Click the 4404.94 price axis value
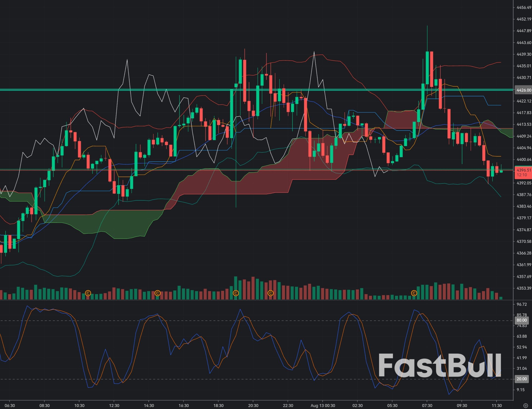The image size is (532, 409). [524, 148]
